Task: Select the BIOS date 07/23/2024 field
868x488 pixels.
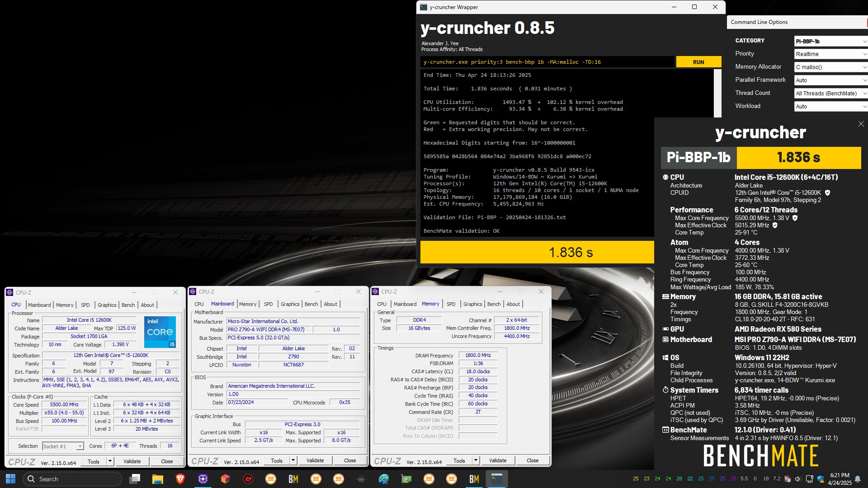Action: point(257,402)
